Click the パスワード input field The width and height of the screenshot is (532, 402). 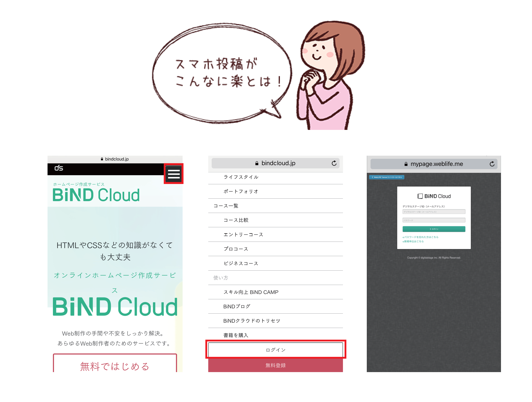[x=434, y=220]
